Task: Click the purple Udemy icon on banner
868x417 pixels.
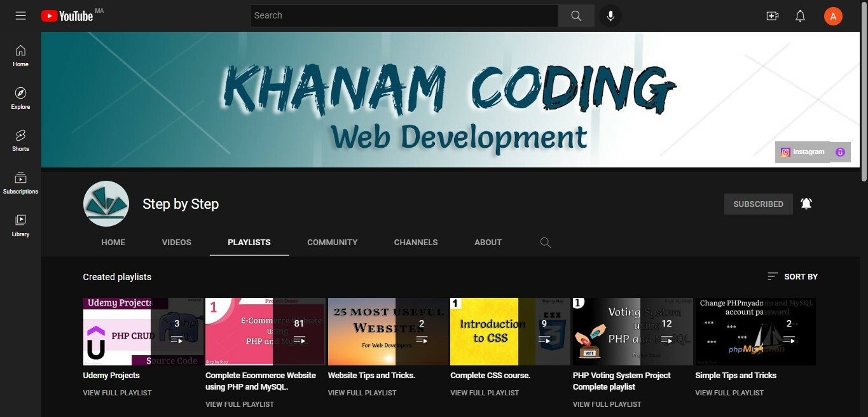Action: pyautogui.click(x=840, y=152)
